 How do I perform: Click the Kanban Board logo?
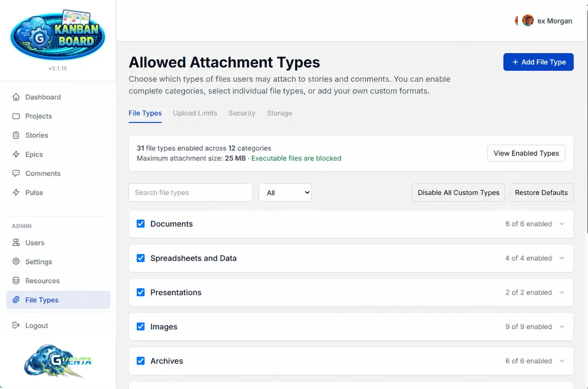pos(58,35)
